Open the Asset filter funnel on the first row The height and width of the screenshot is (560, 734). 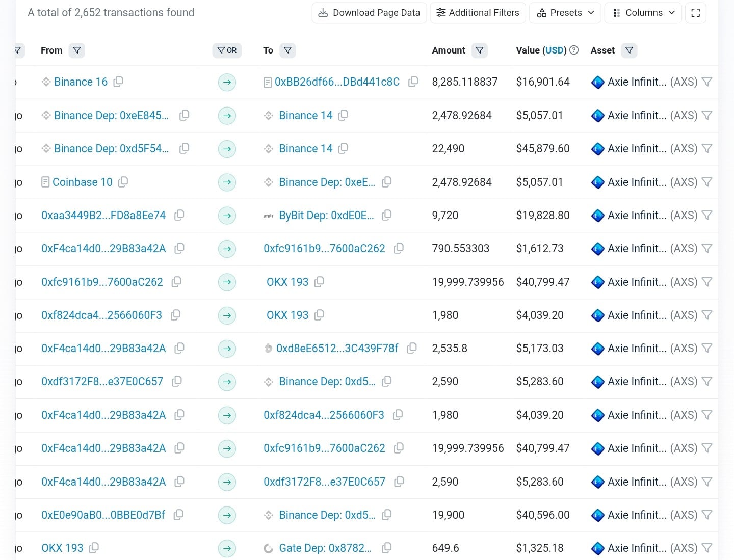point(707,82)
